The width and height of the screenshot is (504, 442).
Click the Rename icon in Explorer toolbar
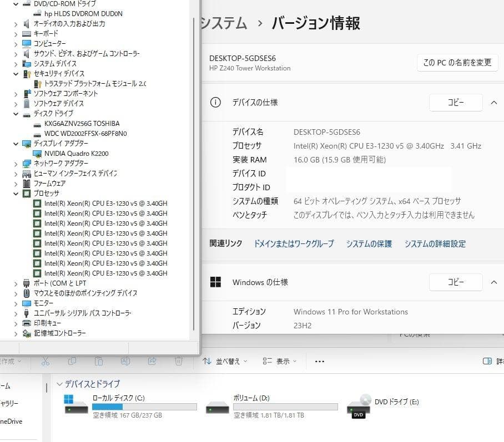click(125, 361)
